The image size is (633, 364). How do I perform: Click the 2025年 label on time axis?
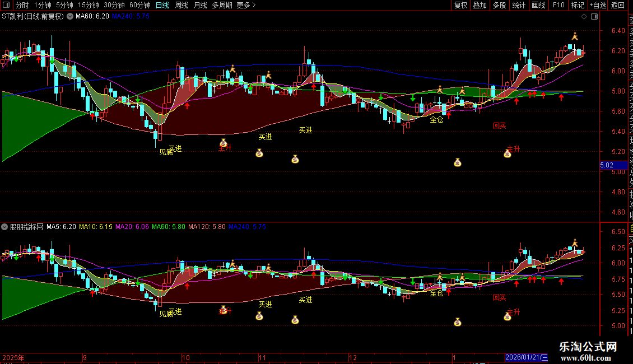[13, 357]
